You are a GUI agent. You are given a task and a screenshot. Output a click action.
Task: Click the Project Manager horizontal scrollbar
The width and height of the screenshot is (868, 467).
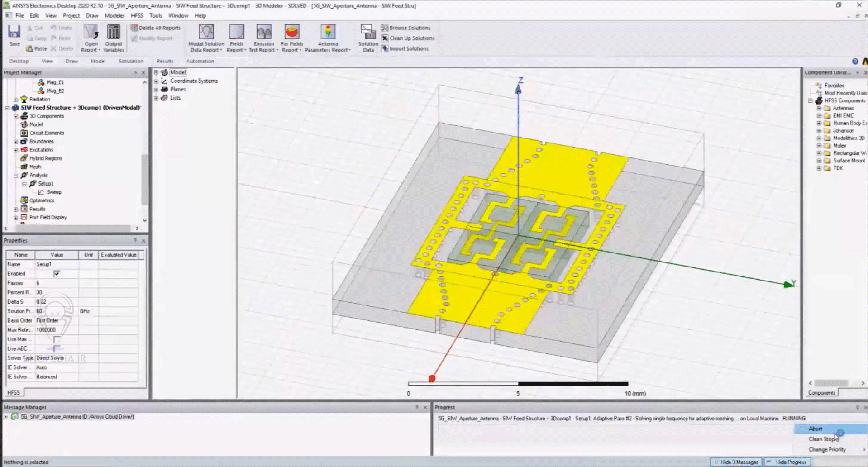click(72, 228)
